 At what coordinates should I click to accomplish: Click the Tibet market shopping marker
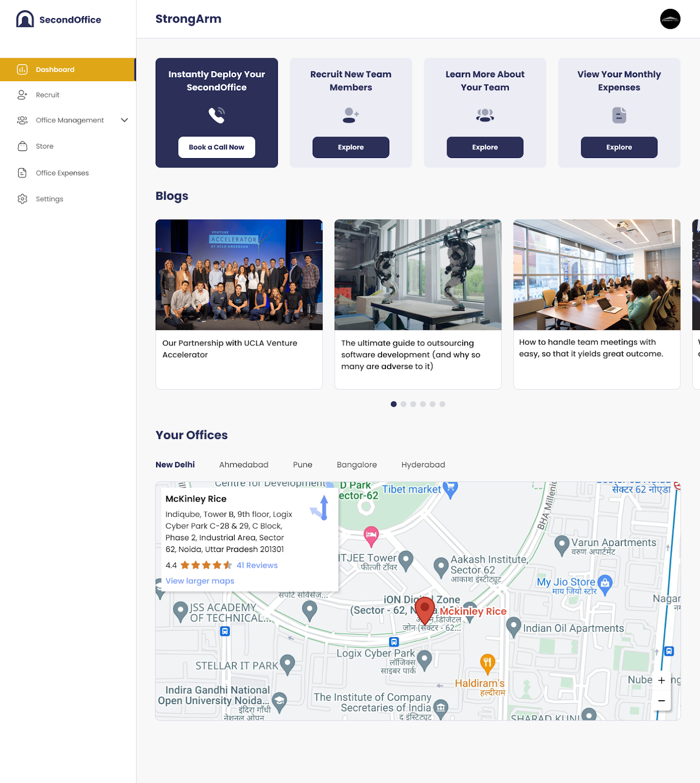(450, 490)
